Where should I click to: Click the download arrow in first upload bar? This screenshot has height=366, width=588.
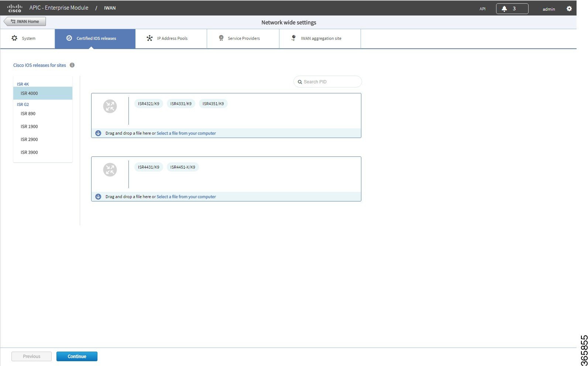coord(98,133)
